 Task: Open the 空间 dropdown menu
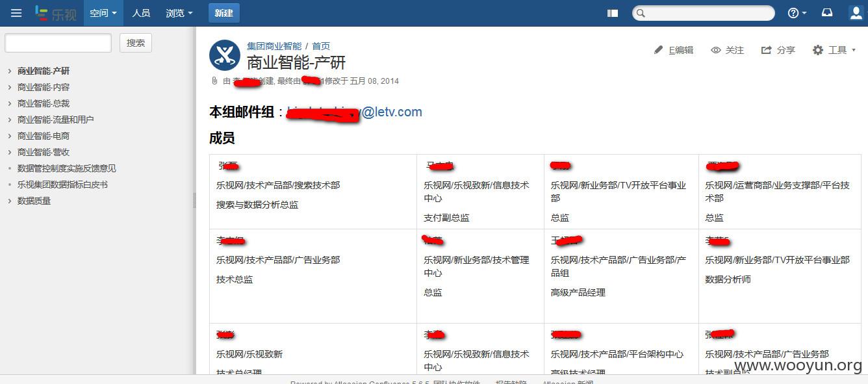(x=103, y=13)
